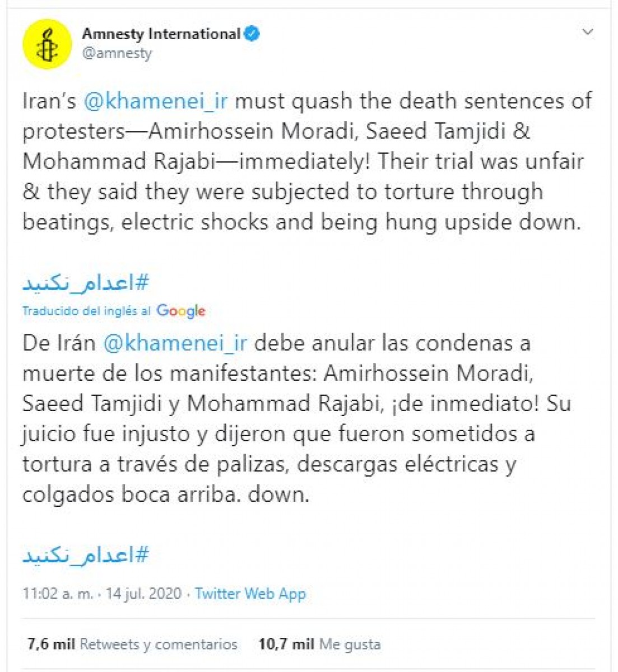Open @khamenei_ir mention in Spanish translation
Screen dimensions: 618x672
[175, 343]
